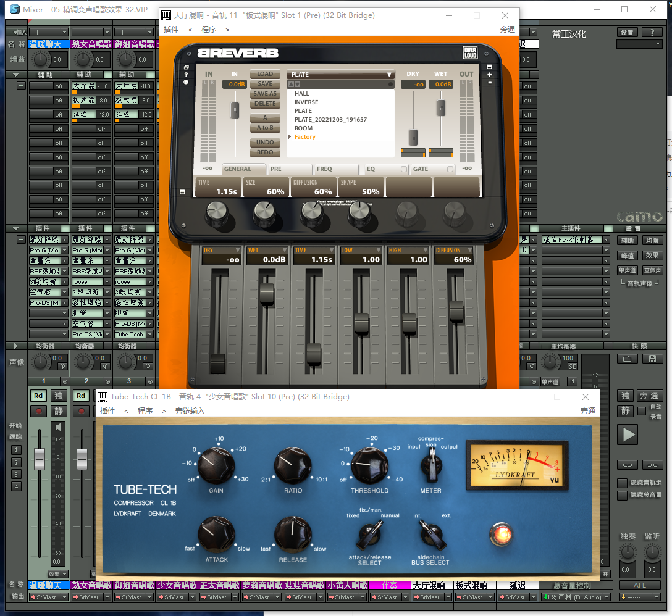Image resolution: width=672 pixels, height=616 pixels.
Task: Flip the attack/release SELECT switch
Action: pyautogui.click(x=369, y=536)
